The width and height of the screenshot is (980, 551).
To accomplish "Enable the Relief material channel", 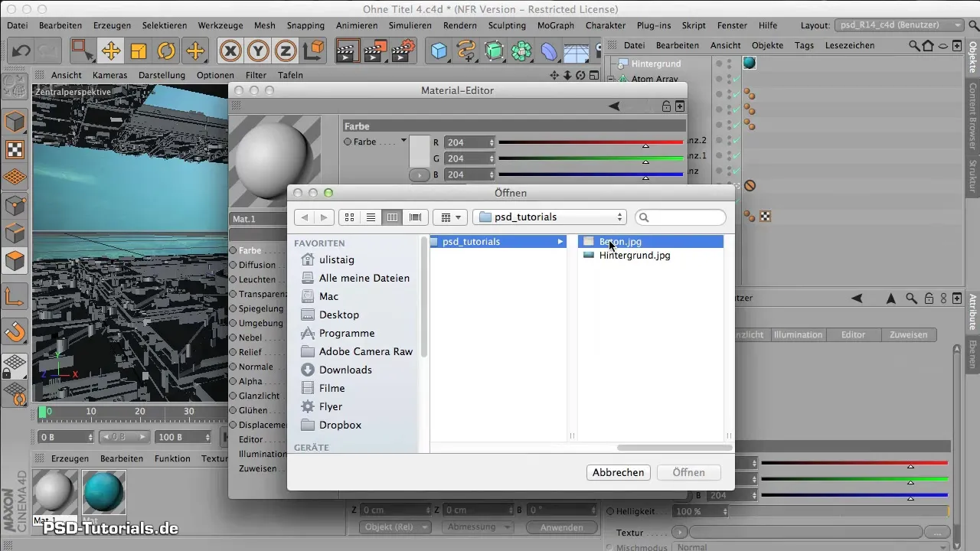I will click(233, 352).
